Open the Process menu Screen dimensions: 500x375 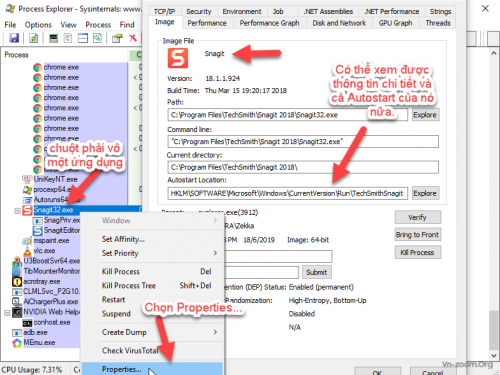click(98, 25)
